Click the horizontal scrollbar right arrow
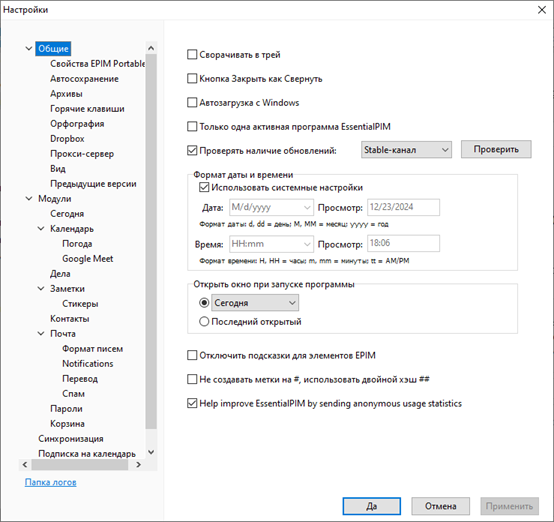The image size is (554, 522). (x=138, y=465)
